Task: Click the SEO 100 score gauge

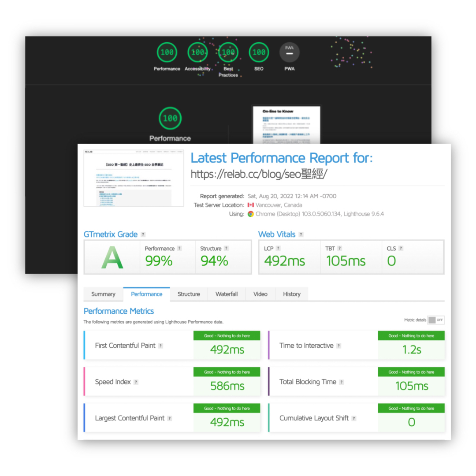Action: click(259, 52)
